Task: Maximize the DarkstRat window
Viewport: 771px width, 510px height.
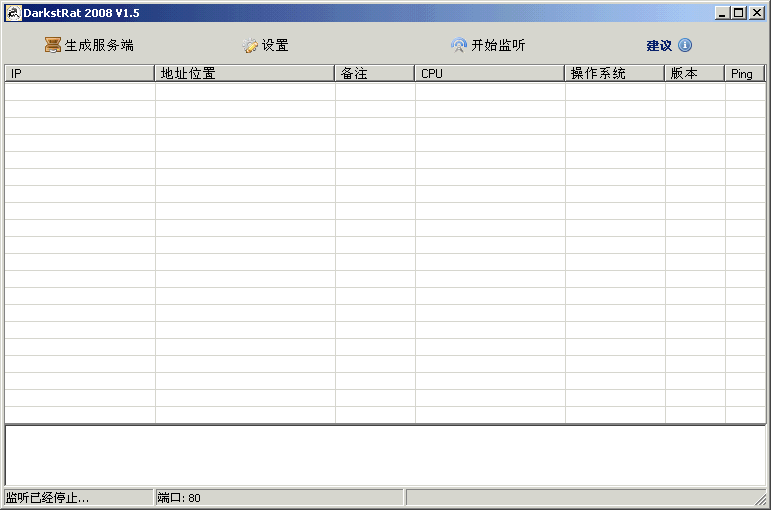Action: pyautogui.click(x=739, y=13)
